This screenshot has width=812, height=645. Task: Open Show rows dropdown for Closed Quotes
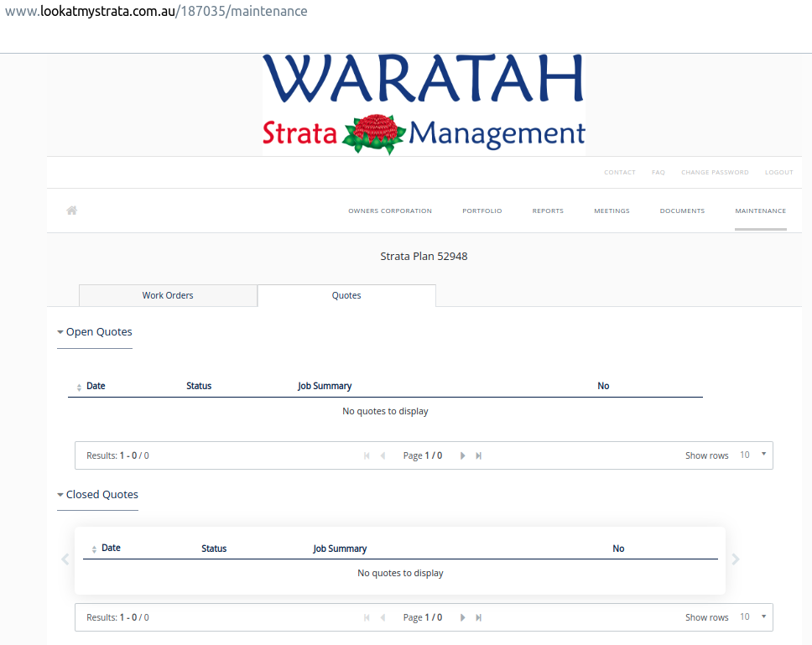click(753, 617)
